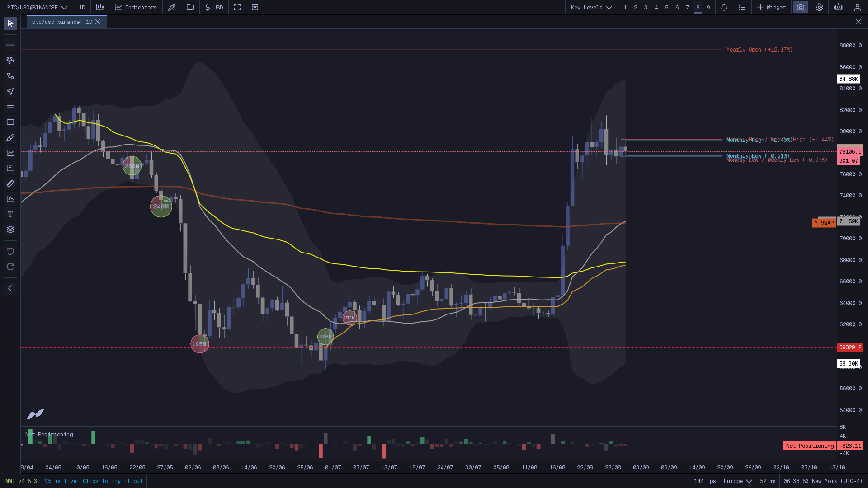Screen dimensions: 868x488
Task: Open the BTC/USD@BINANCEF symbol dropdown
Action: [37, 7]
